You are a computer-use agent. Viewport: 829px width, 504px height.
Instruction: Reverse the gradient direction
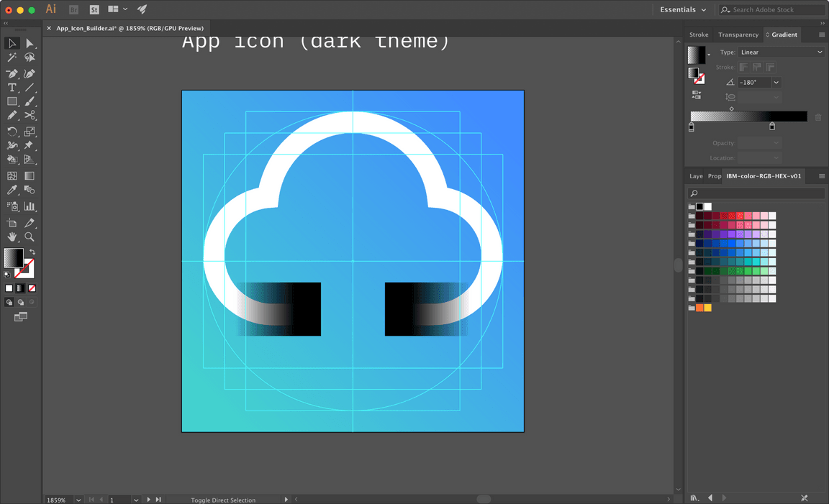click(x=695, y=93)
